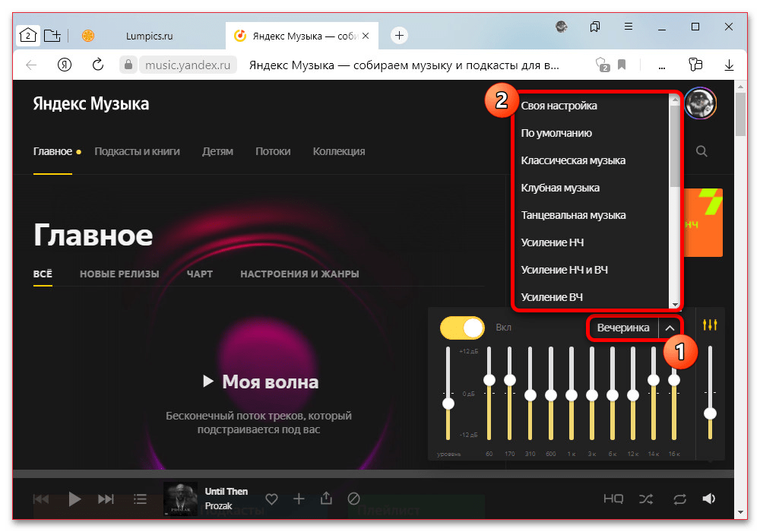Collapse the Вечеринка preset dropdown arrow
This screenshot has width=760, height=532.
click(x=670, y=328)
